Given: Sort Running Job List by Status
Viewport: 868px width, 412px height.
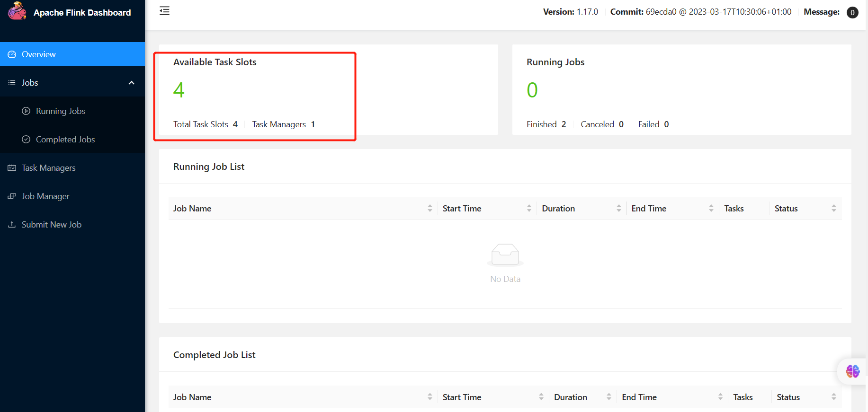Looking at the screenshot, I should click(x=833, y=208).
